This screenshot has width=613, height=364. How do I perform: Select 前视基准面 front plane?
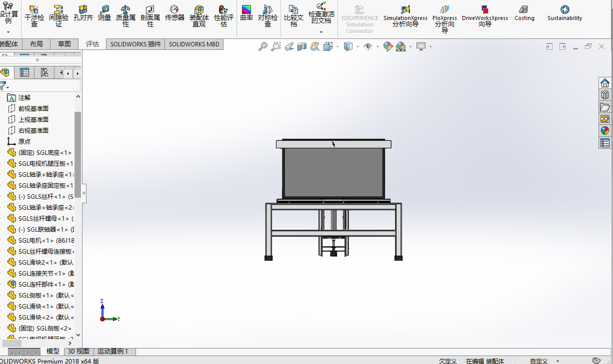tap(28, 109)
